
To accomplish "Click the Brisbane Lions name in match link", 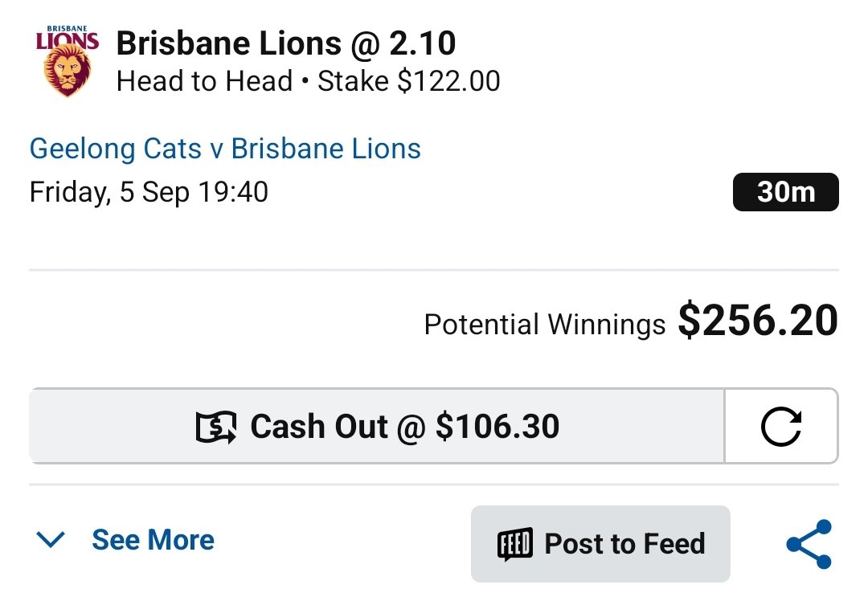I will (326, 149).
